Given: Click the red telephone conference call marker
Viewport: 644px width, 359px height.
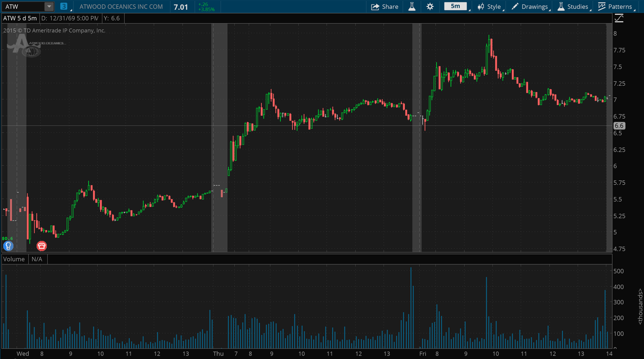Looking at the screenshot, I should (x=42, y=246).
